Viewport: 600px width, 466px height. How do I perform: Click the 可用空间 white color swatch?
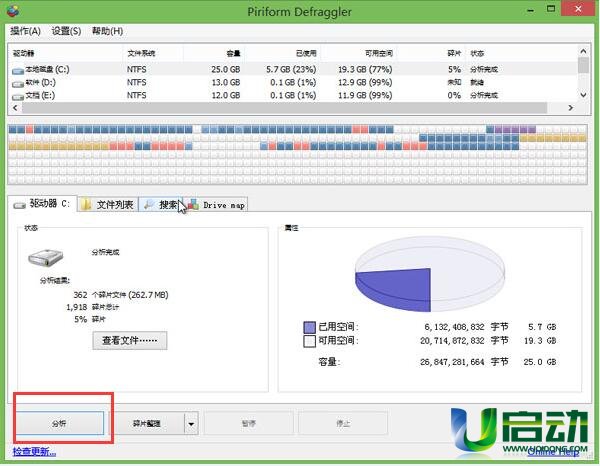pos(309,341)
